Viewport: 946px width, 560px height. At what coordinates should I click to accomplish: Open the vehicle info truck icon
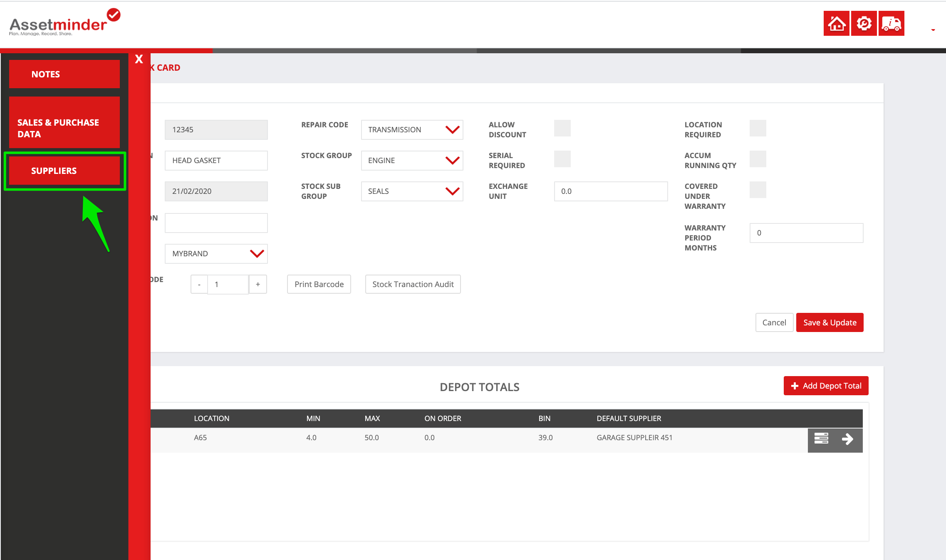coord(891,23)
